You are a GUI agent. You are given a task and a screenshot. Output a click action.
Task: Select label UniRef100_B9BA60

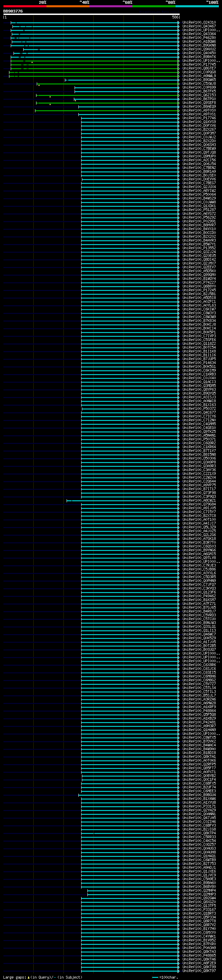pos(199,883)
